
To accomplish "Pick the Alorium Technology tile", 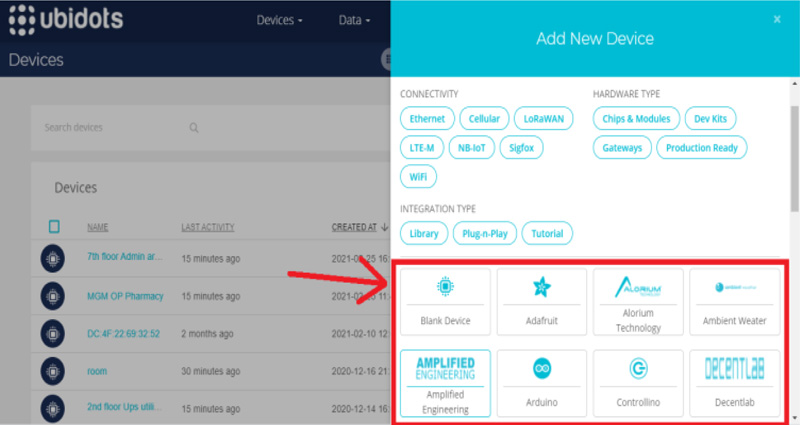I will 637,302.
